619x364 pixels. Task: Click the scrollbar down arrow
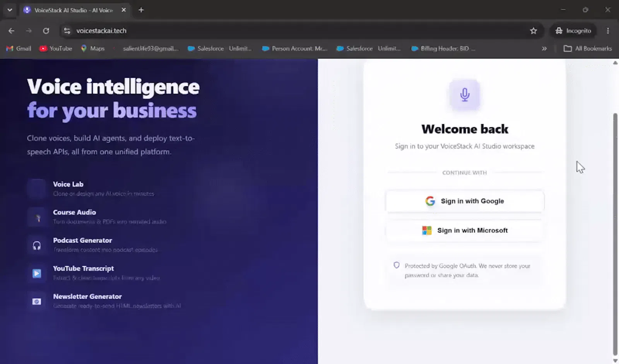tap(615, 361)
